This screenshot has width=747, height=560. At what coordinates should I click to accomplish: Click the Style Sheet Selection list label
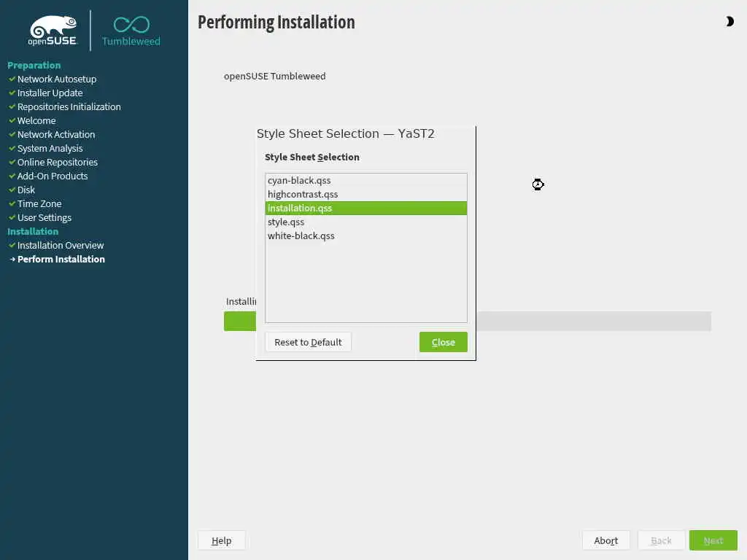coord(312,157)
